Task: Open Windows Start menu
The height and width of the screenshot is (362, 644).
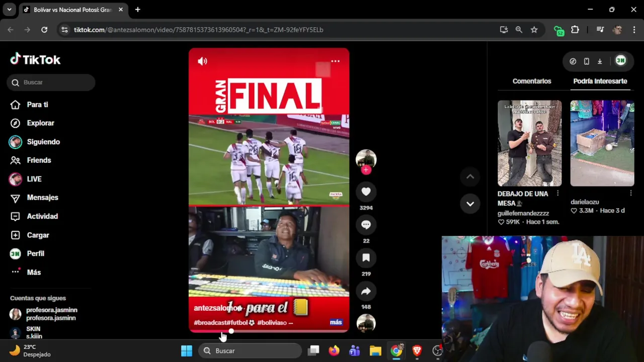Action: pos(187,350)
